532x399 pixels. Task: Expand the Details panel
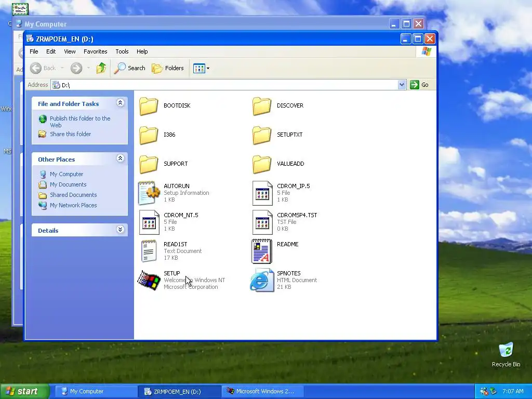click(x=120, y=230)
